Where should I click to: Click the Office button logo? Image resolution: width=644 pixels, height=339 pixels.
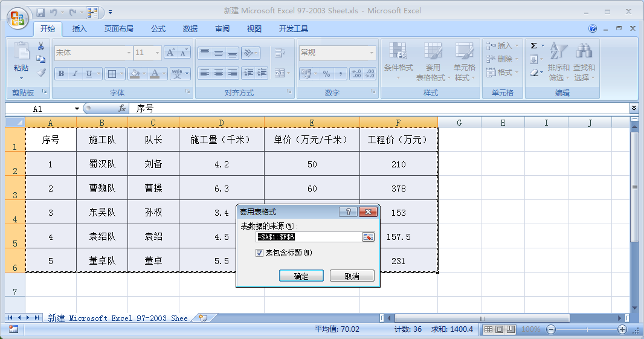point(18,16)
